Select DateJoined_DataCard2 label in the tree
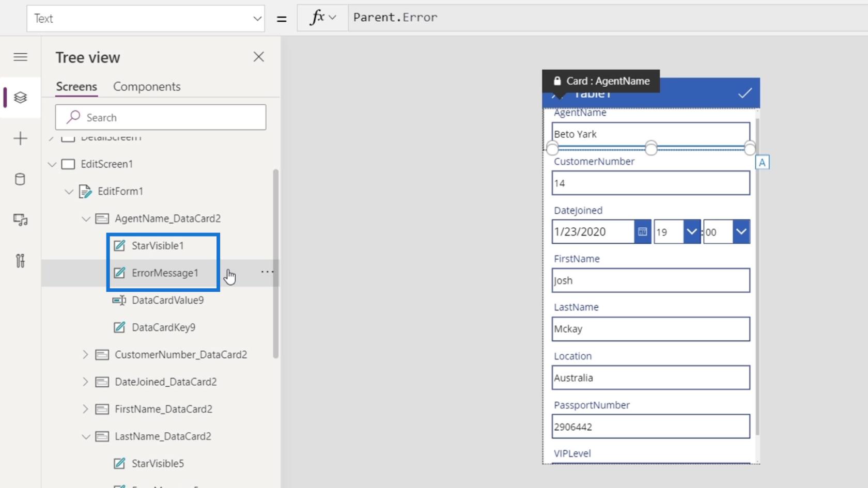Screen dimensions: 868x488 tap(166, 382)
